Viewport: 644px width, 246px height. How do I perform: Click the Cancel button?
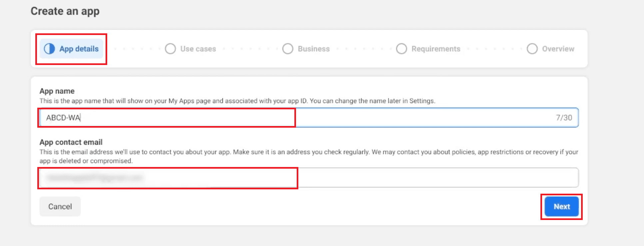click(x=60, y=206)
